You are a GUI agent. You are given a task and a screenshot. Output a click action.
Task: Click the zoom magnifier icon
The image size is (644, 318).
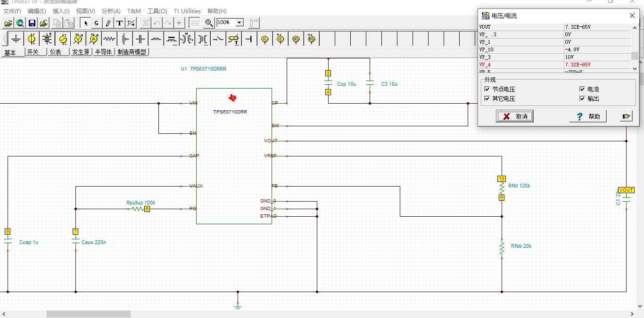(209, 23)
